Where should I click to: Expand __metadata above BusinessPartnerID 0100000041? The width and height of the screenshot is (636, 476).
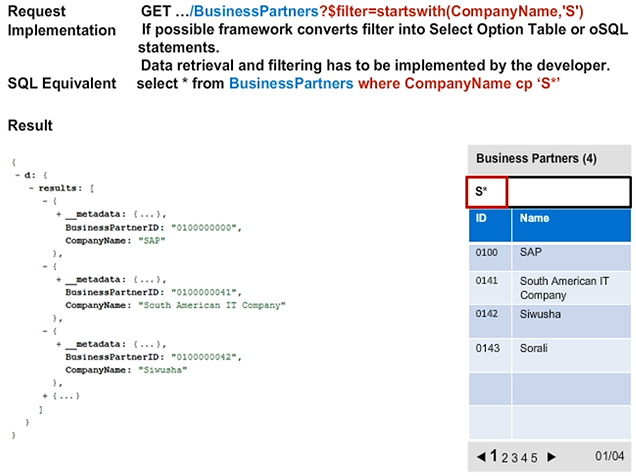tap(58, 279)
